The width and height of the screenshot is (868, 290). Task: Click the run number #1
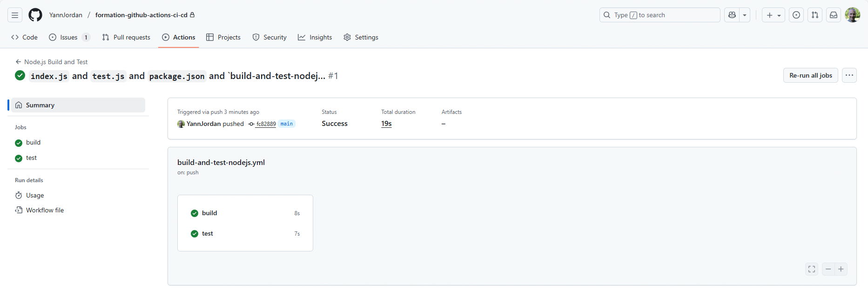(x=333, y=76)
